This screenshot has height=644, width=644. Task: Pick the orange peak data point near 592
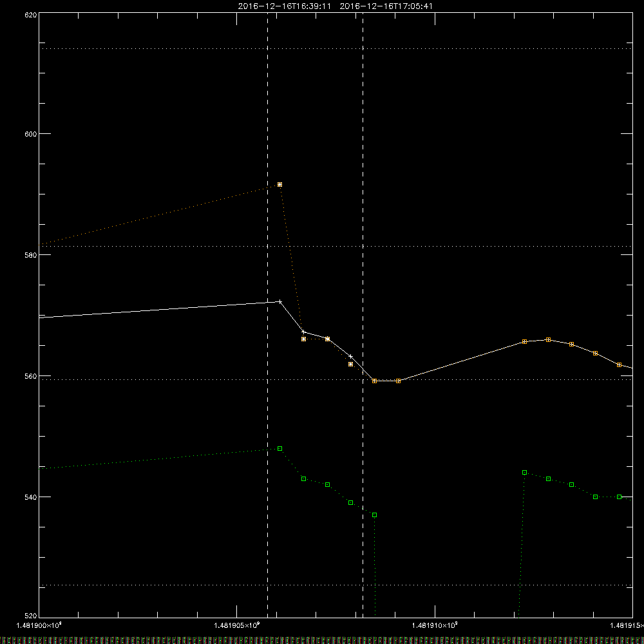point(279,185)
